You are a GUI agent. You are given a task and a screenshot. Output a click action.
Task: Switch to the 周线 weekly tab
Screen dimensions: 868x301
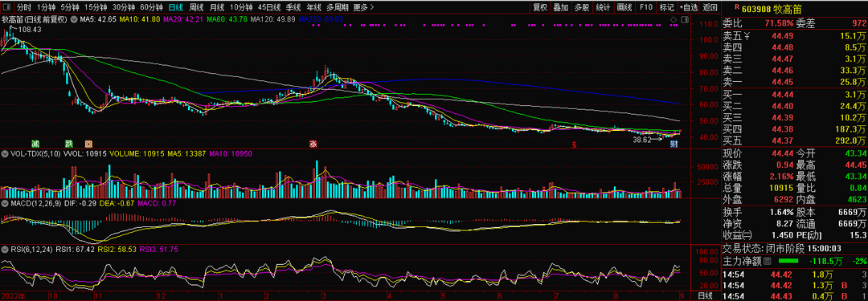pyautogui.click(x=196, y=7)
